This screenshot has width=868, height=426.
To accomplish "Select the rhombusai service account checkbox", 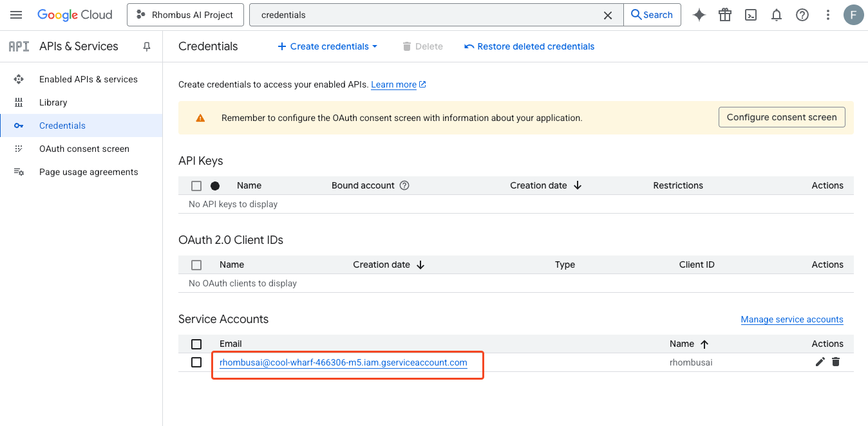I will point(196,362).
